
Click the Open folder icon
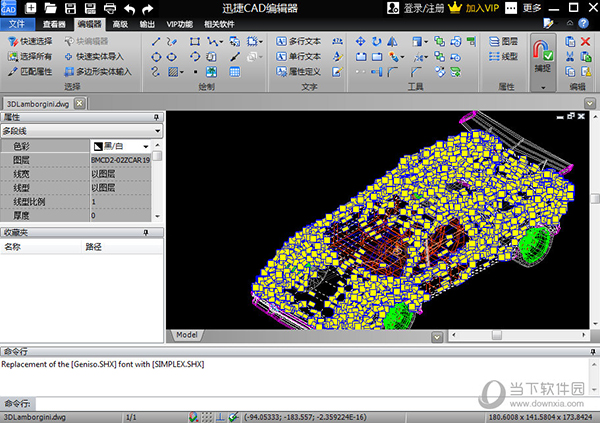(x=50, y=8)
